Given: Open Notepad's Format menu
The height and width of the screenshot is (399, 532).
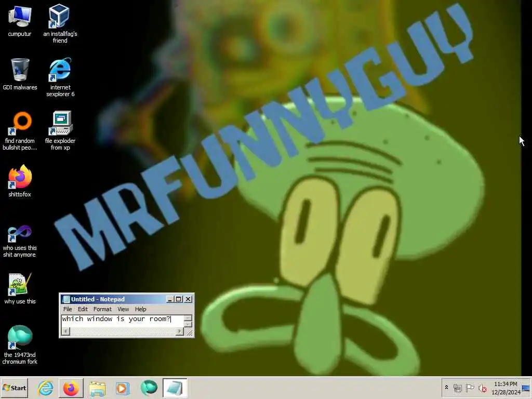Looking at the screenshot, I should coord(102,309).
